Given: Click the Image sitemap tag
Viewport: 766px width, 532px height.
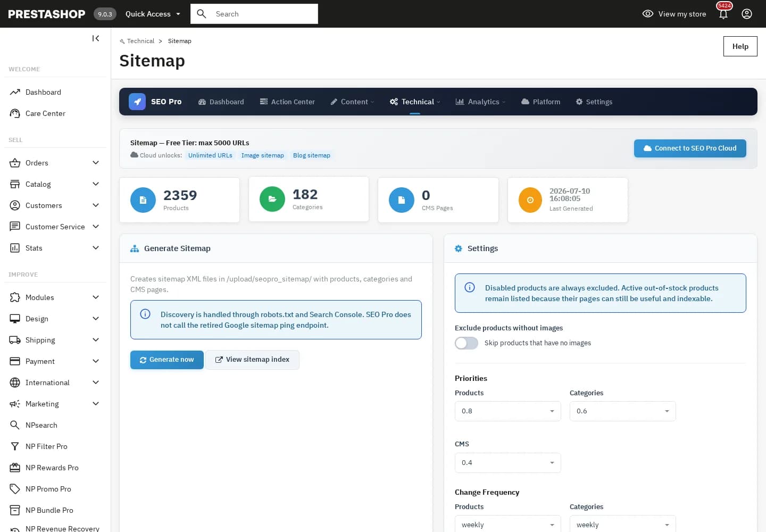Looking at the screenshot, I should coord(263,155).
